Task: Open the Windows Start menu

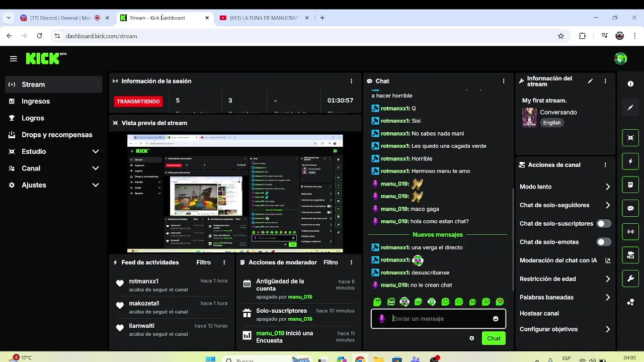Action: click(210, 359)
